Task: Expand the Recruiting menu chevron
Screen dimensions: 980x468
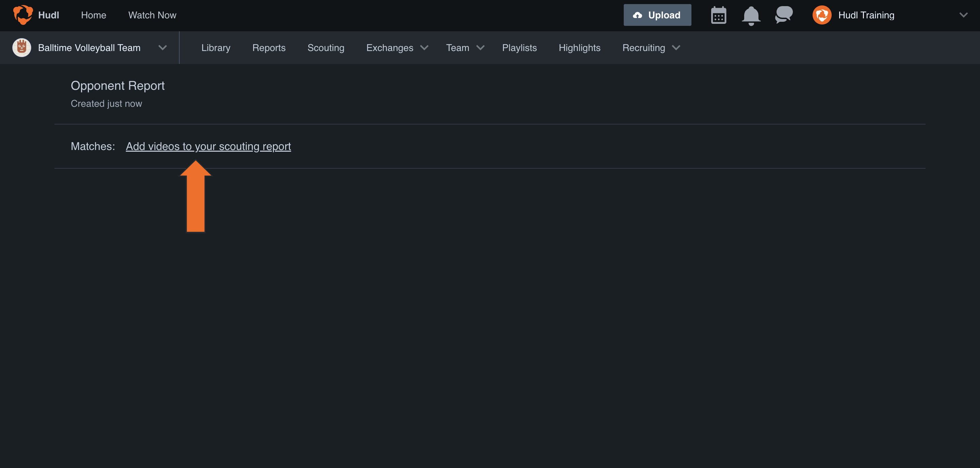Action: pos(676,48)
